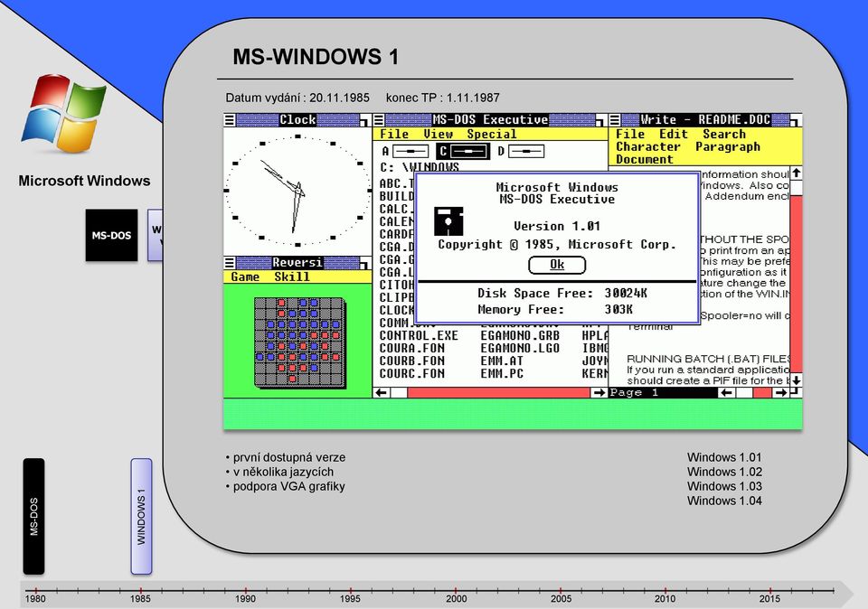Open the Clock window system menu icon

pos(230,120)
